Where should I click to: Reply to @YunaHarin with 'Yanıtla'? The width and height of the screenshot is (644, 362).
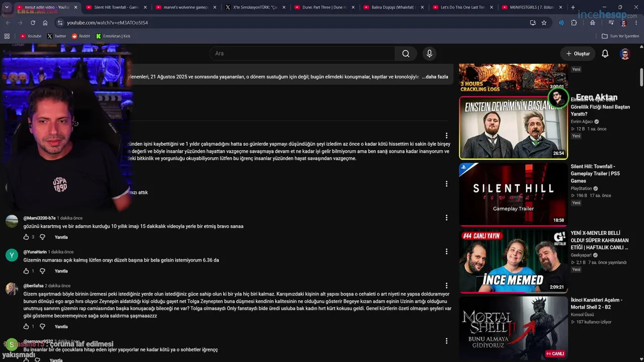[61, 271]
